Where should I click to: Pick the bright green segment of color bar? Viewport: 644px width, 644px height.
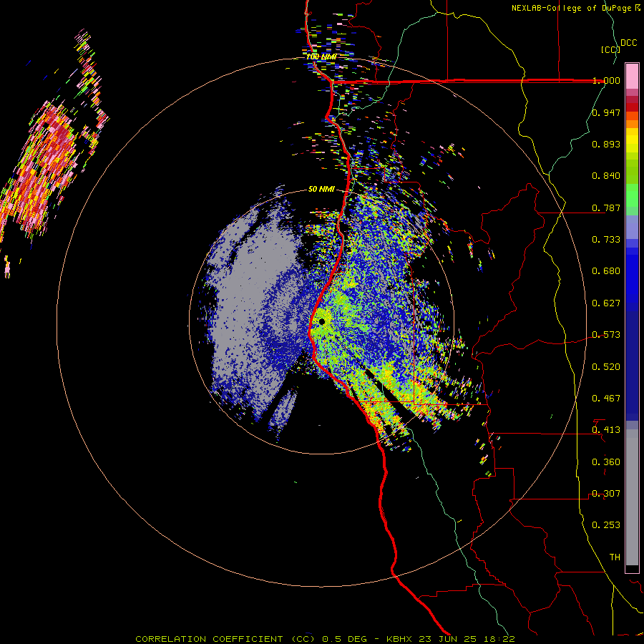pos(632,195)
